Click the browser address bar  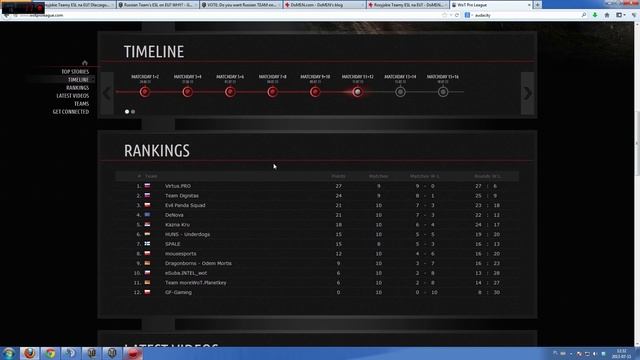point(229,15)
